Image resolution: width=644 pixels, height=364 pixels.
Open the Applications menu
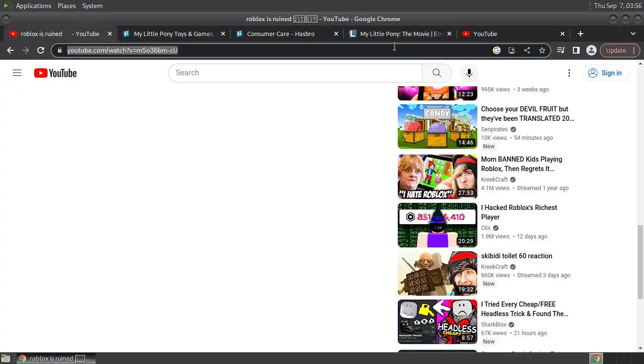(x=33, y=6)
